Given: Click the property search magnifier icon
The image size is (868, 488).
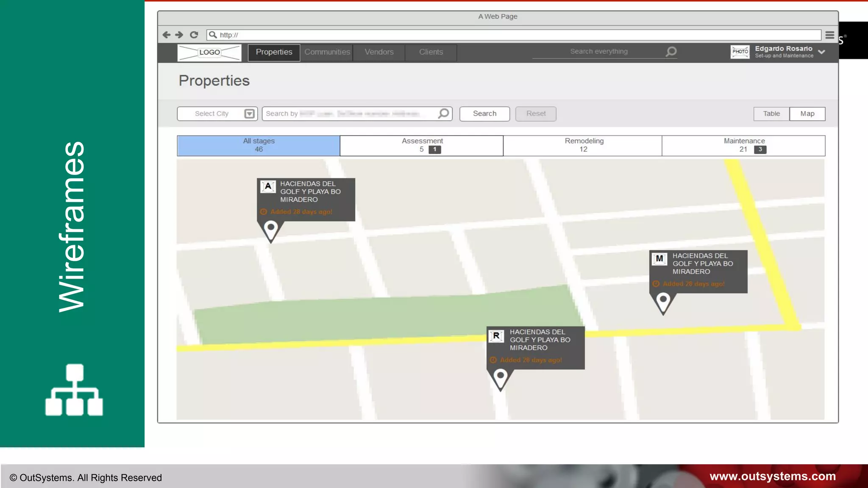Looking at the screenshot, I should coord(443,114).
